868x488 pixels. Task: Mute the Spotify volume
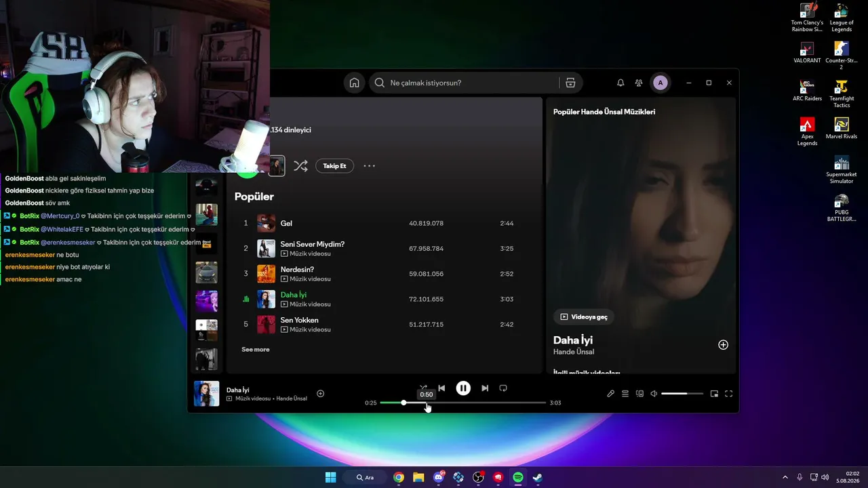pyautogui.click(x=654, y=394)
